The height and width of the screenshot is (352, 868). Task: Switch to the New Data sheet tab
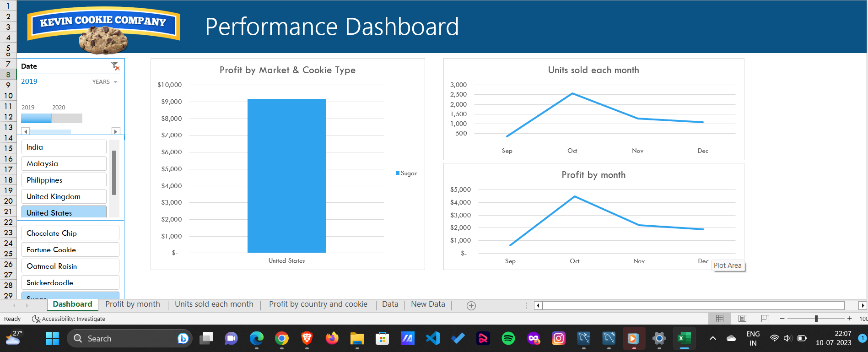(x=428, y=304)
